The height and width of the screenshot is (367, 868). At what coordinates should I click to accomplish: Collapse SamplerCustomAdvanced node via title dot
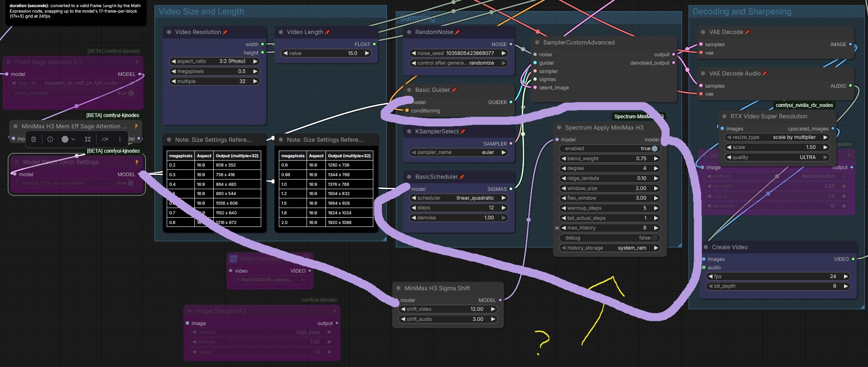(537, 42)
